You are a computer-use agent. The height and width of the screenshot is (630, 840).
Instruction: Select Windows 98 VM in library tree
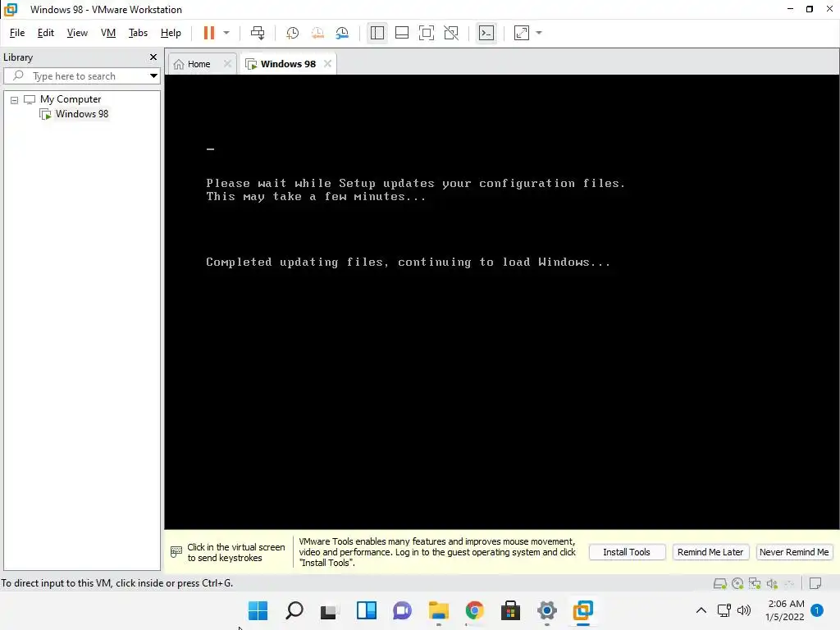(81, 114)
